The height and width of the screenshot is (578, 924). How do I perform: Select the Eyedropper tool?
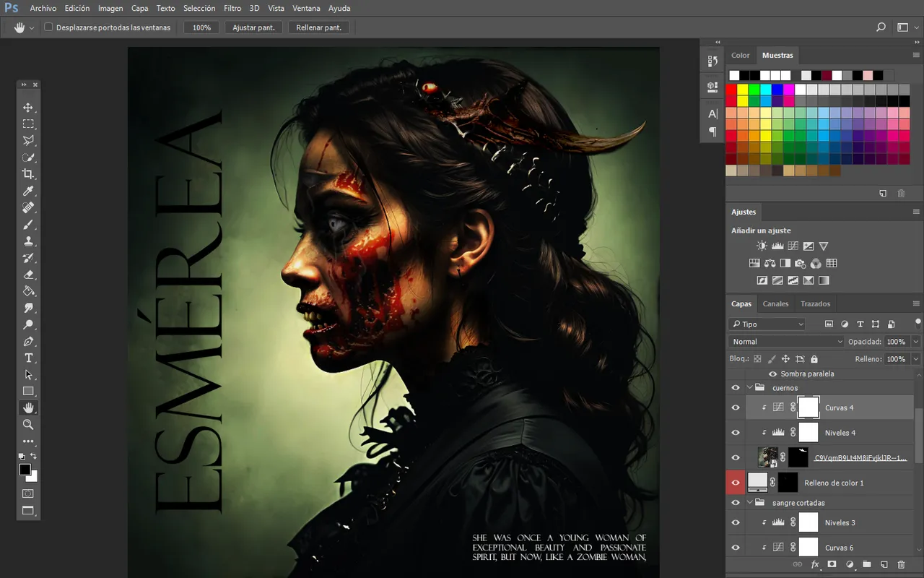tap(29, 191)
